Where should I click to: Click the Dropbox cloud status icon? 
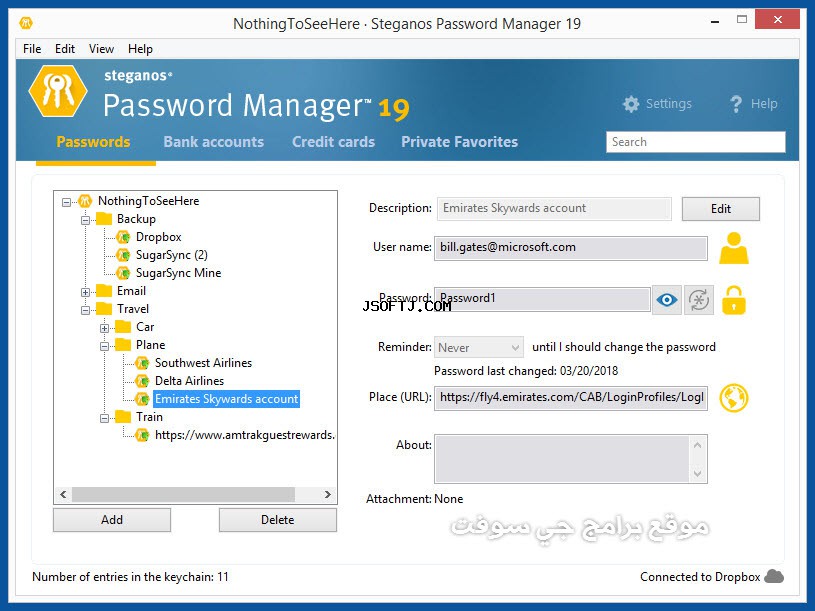pyautogui.click(x=774, y=576)
